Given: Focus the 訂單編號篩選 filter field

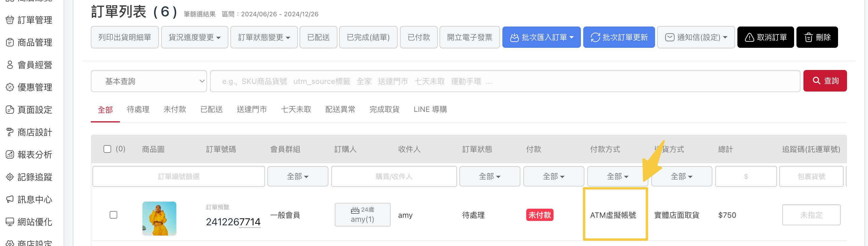Looking at the screenshot, I should click(x=179, y=176).
